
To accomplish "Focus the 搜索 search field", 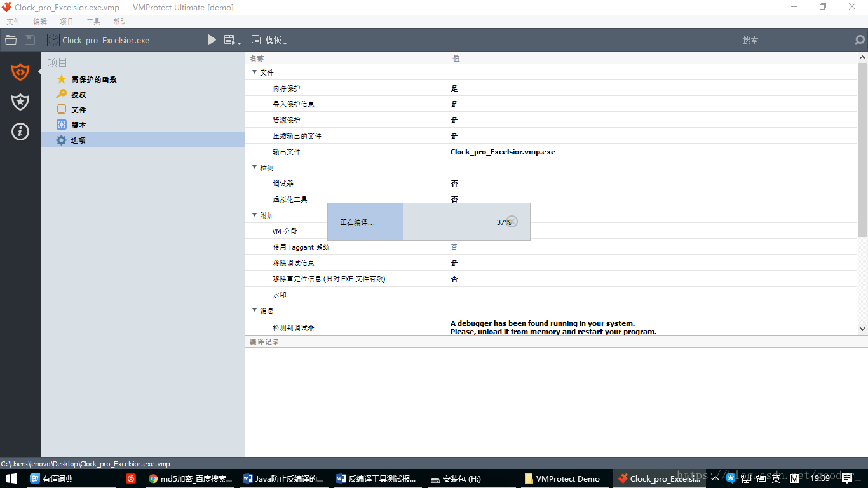I will (750, 40).
